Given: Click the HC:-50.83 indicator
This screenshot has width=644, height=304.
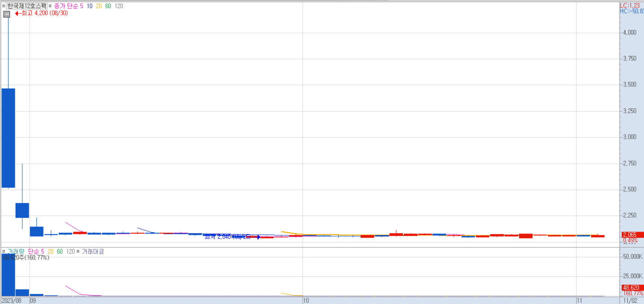Looking at the screenshot, I should click(x=632, y=11).
